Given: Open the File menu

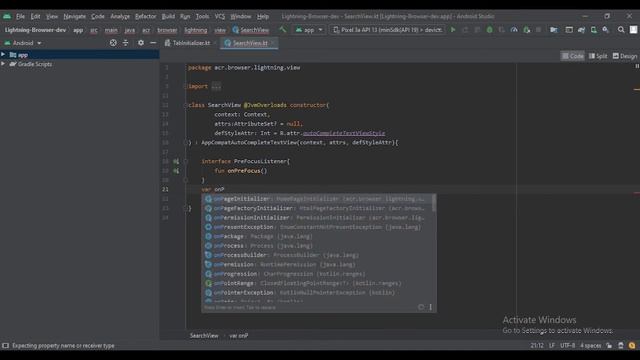Looking at the screenshot, I should (x=20, y=16).
